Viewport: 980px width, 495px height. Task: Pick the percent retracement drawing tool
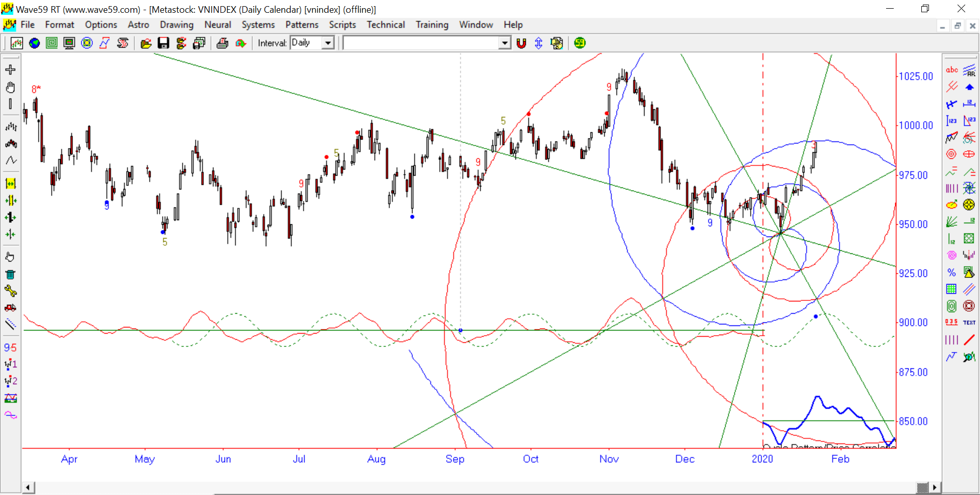pos(951,272)
